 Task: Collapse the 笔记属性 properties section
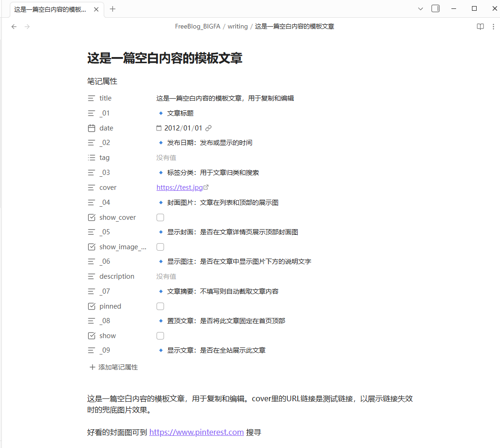[102, 81]
